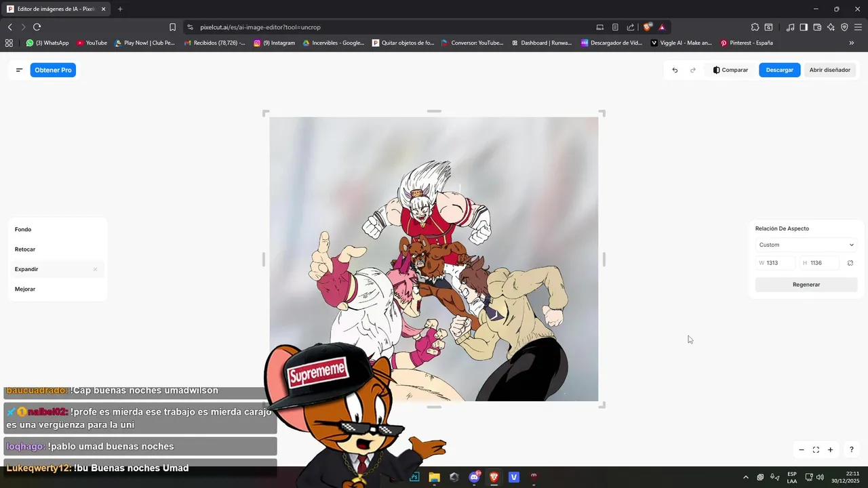The height and width of the screenshot is (488, 868).
Task: Open the aspect ratio Custom dropdown
Action: pyautogui.click(x=806, y=245)
